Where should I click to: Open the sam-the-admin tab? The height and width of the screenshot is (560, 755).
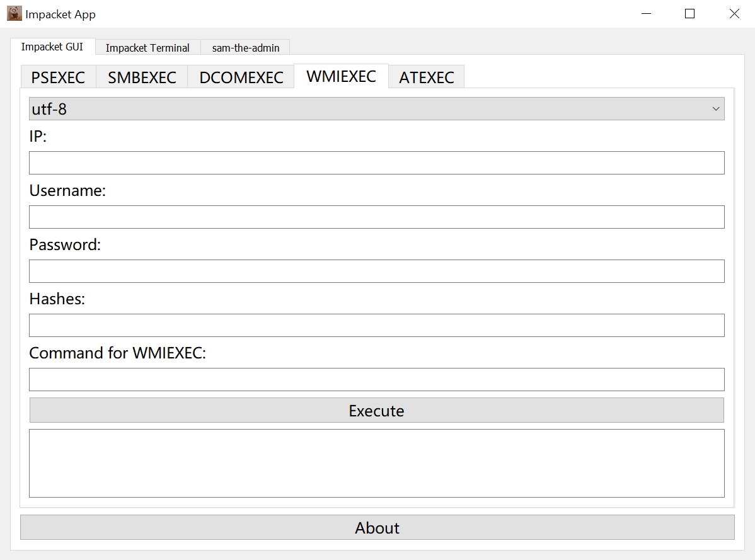point(246,48)
